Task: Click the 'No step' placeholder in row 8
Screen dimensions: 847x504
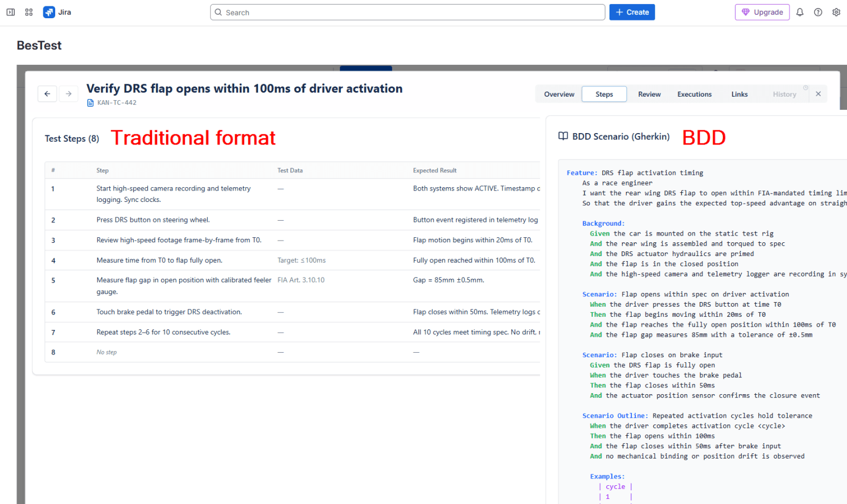Action: 106,353
